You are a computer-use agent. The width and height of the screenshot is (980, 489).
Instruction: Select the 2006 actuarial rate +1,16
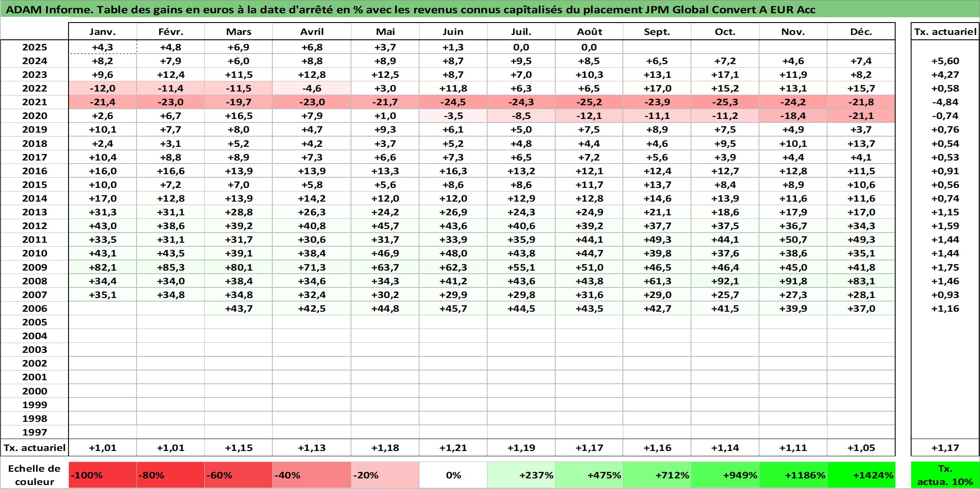click(945, 309)
